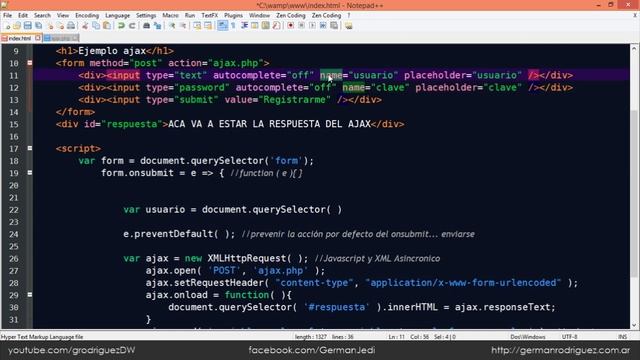Image resolution: width=640 pixels, height=360 pixels.
Task: Click the scrollbar up arrow
Action: (x=634, y=48)
